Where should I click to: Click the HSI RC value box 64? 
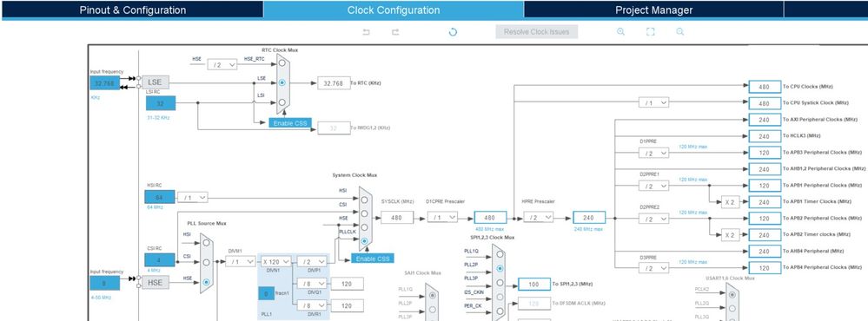tap(159, 197)
